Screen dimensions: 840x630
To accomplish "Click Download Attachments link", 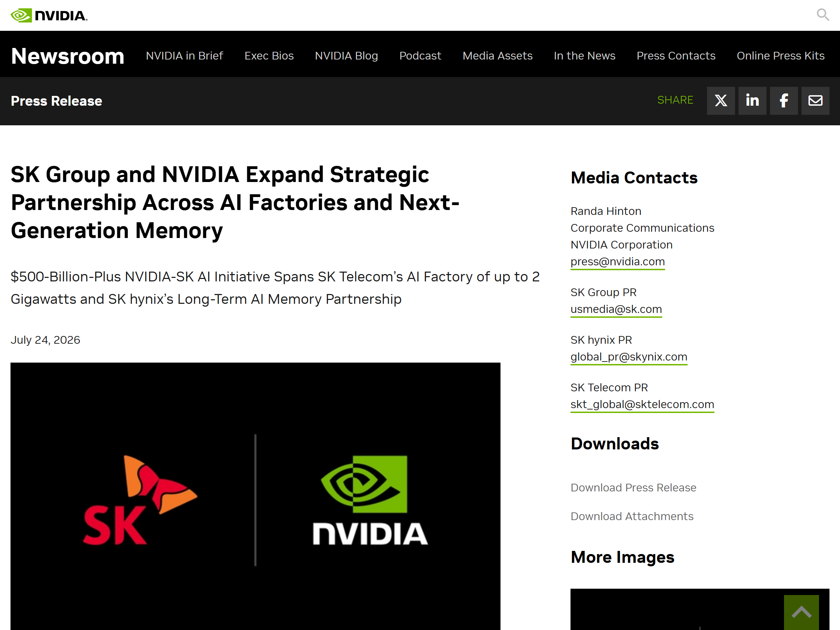I will [x=632, y=517].
